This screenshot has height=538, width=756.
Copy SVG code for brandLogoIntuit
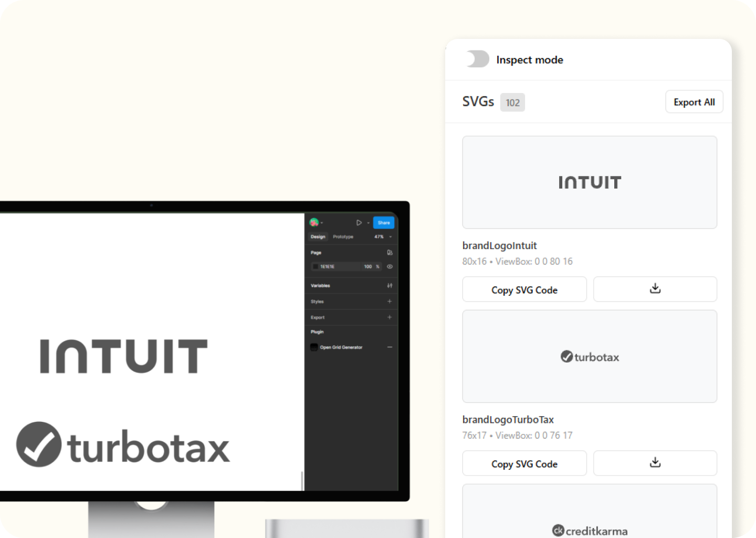point(524,289)
